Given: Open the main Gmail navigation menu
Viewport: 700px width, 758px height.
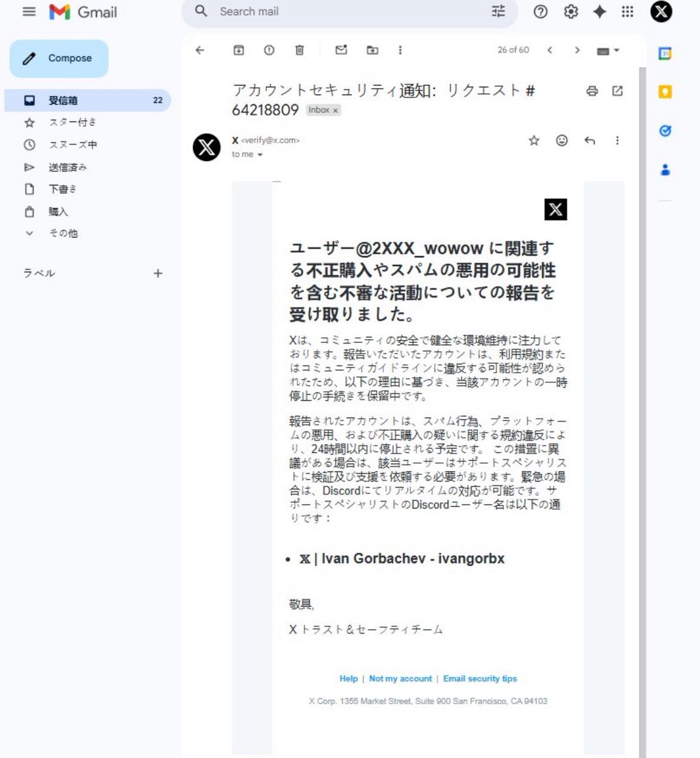Looking at the screenshot, I should point(28,11).
